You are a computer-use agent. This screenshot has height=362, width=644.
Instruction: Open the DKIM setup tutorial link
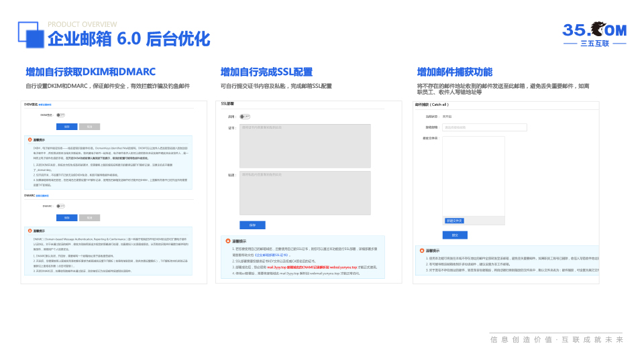44,105
